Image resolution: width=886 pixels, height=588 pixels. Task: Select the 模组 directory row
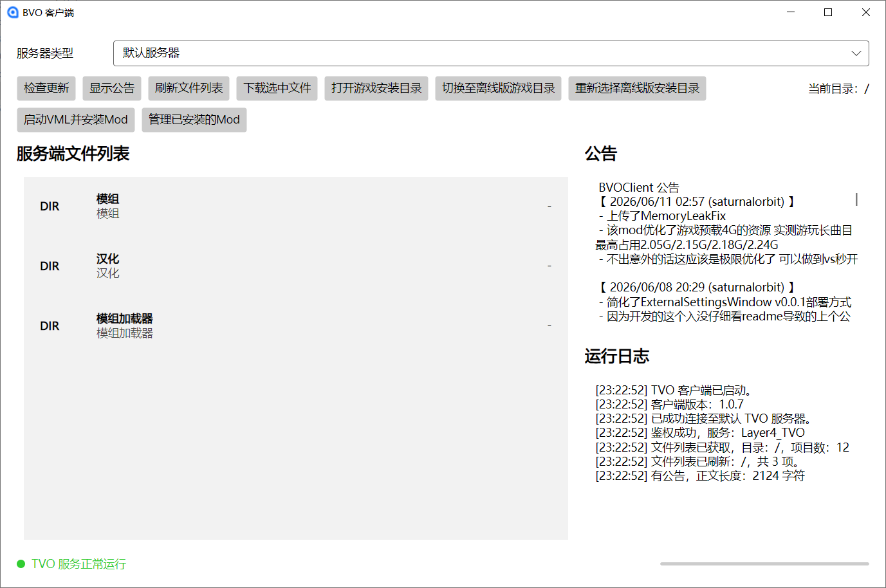click(296, 207)
